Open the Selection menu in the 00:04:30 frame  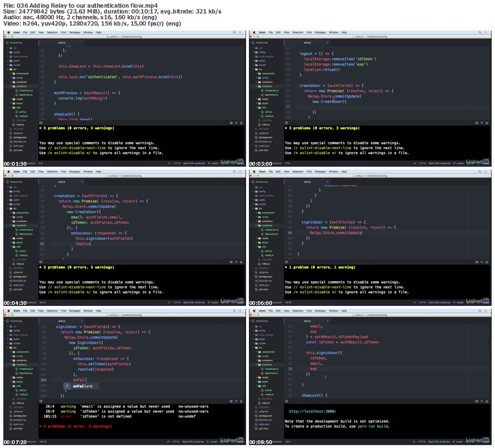tap(52, 172)
